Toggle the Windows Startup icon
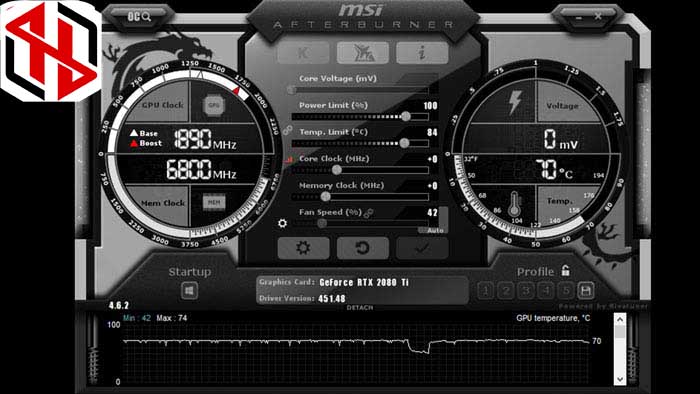 tap(189, 291)
